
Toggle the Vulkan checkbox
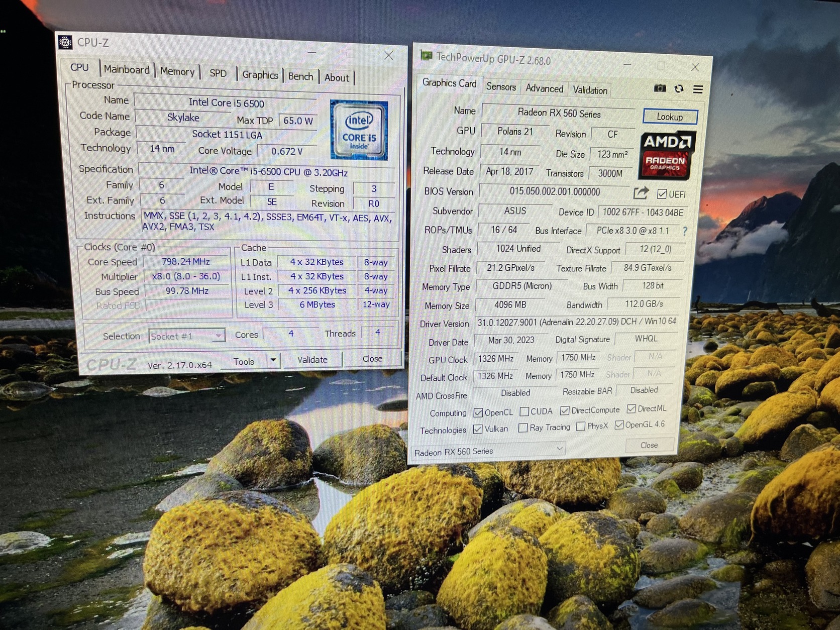478,429
